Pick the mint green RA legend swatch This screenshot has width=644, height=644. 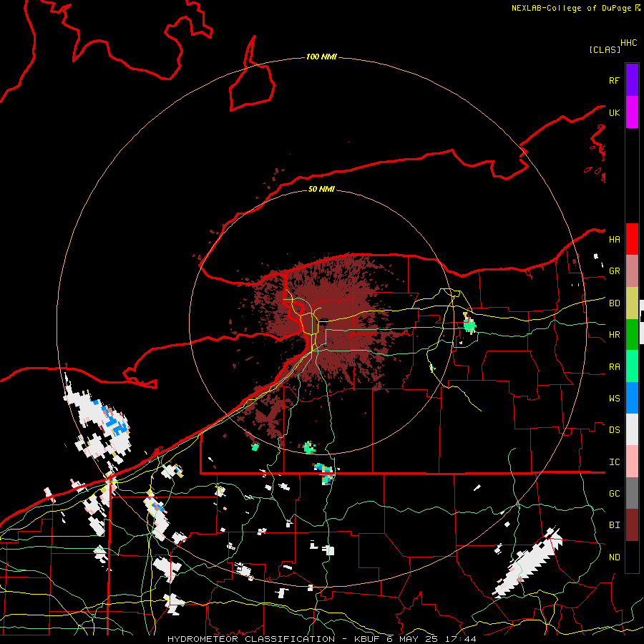632,366
